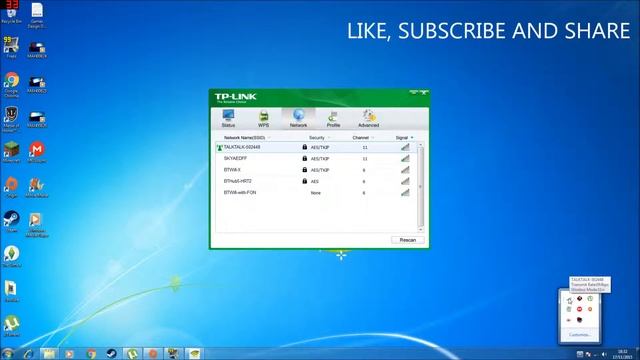The width and height of the screenshot is (640, 360).
Task: Select the Network tab in TP-LINK utility
Action: (298, 119)
